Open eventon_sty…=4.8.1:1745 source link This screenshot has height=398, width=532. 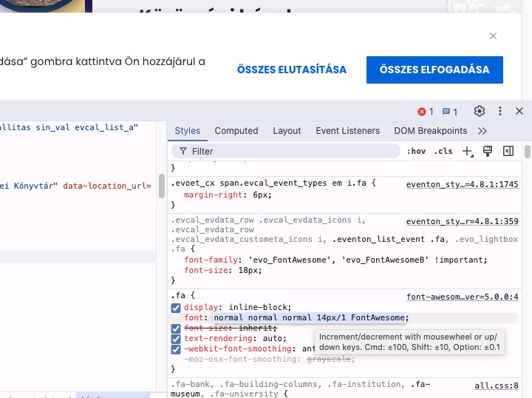[462, 184]
